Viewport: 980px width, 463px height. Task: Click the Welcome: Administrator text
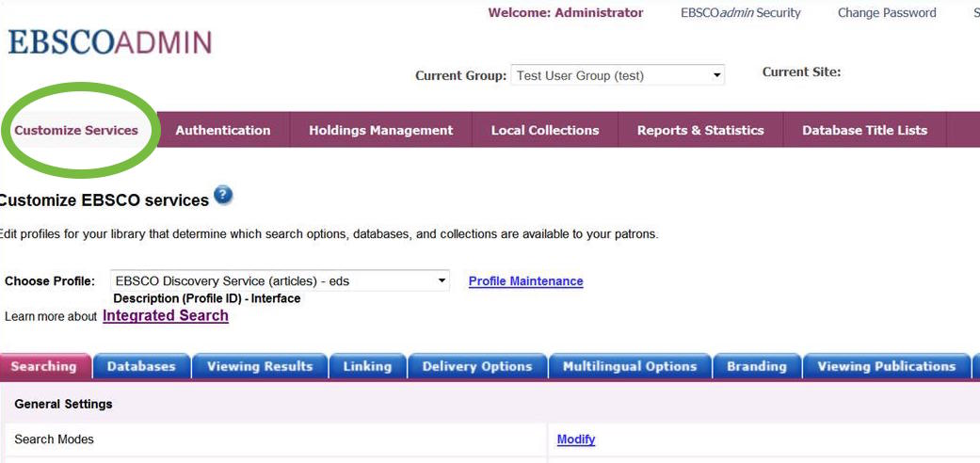(x=566, y=12)
